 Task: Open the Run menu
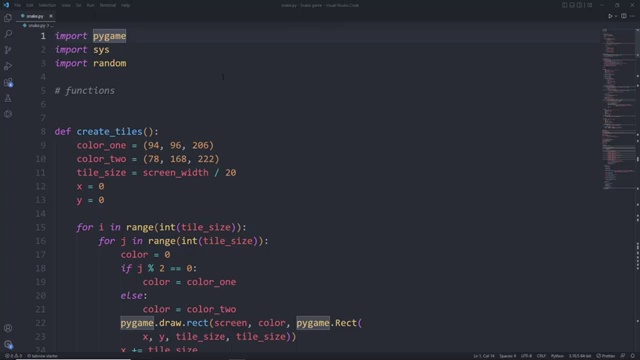pos(91,5)
